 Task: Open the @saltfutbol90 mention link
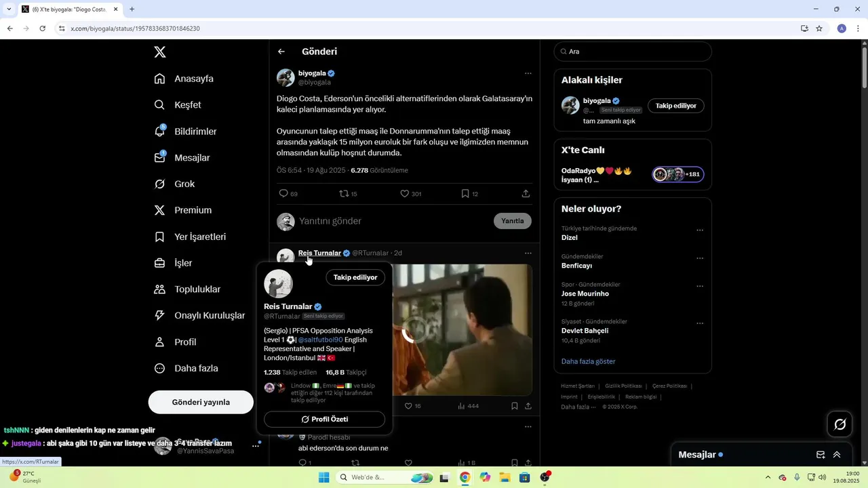click(x=320, y=340)
